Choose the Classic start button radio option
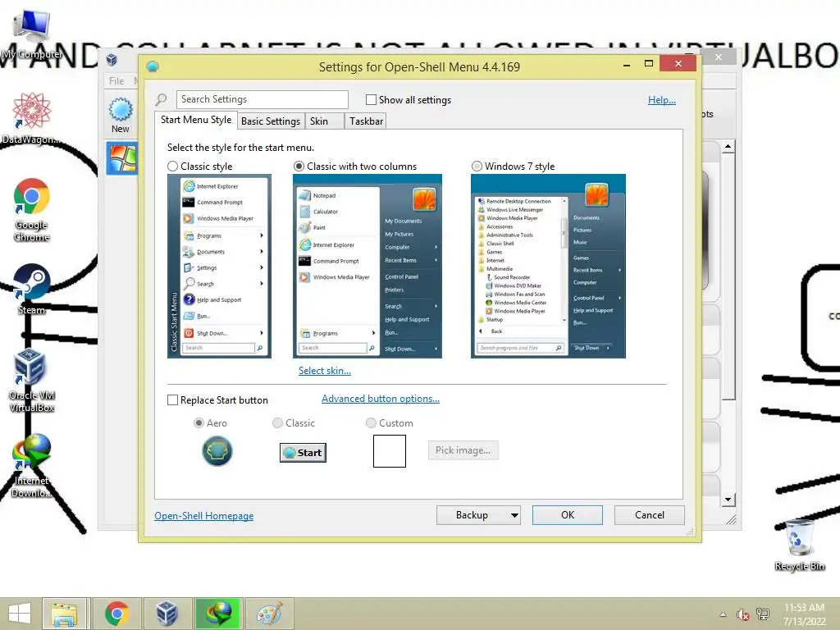The height and width of the screenshot is (630, 840). (x=277, y=423)
